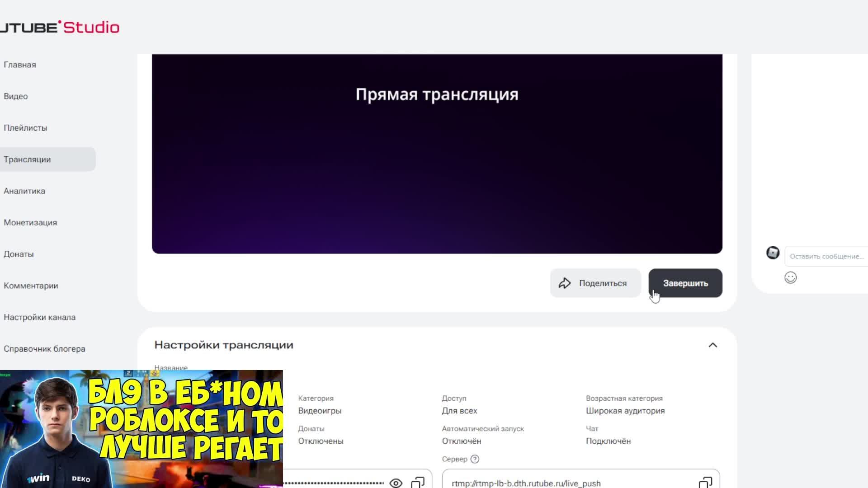
Task: Toggle visibility of the stream key
Action: 396,483
